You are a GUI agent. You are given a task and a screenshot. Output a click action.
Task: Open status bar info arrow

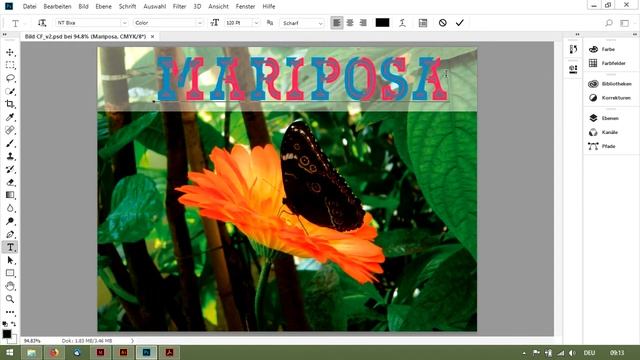point(132,340)
